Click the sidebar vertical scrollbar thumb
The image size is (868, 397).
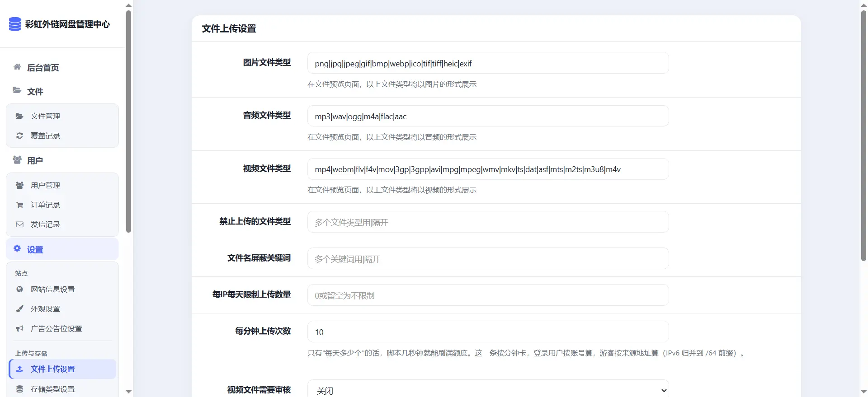(128, 121)
